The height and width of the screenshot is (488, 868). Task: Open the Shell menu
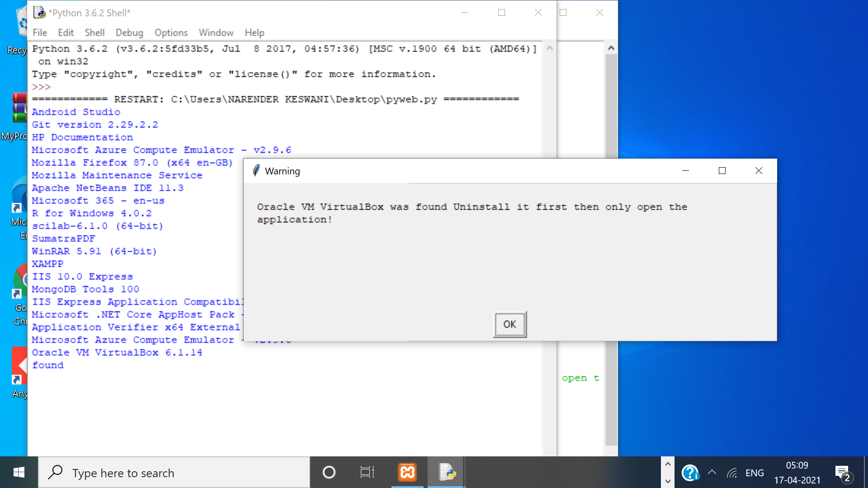tap(94, 33)
